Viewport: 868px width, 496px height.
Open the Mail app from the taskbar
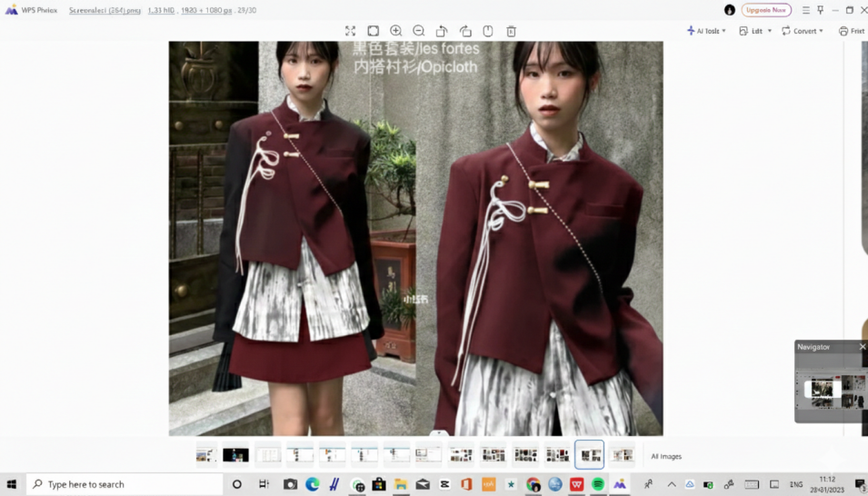click(423, 484)
